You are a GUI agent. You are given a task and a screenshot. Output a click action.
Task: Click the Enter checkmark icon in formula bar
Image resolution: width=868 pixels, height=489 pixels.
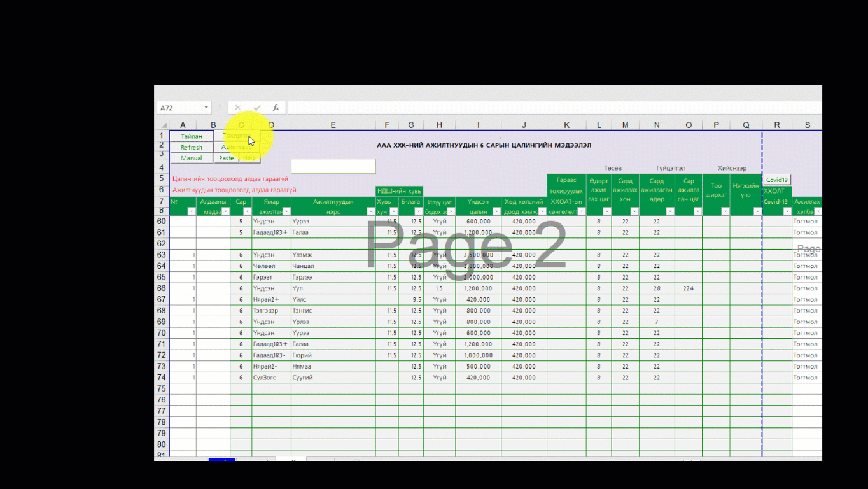click(x=256, y=108)
